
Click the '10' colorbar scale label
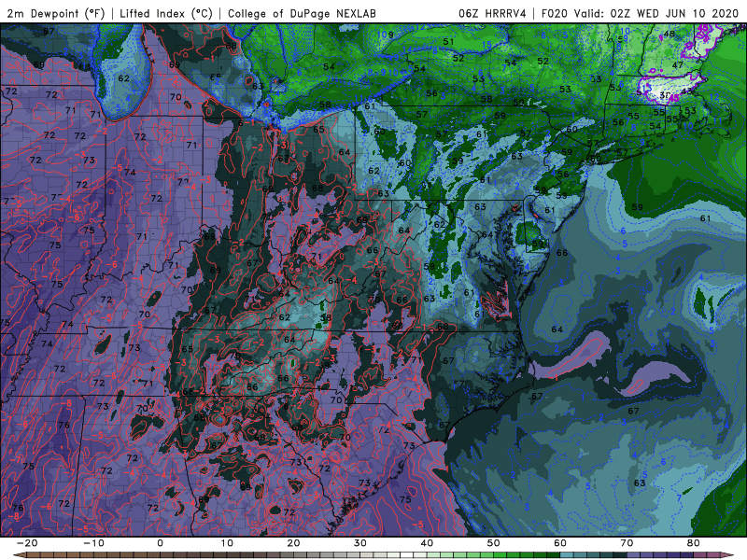[227, 543]
